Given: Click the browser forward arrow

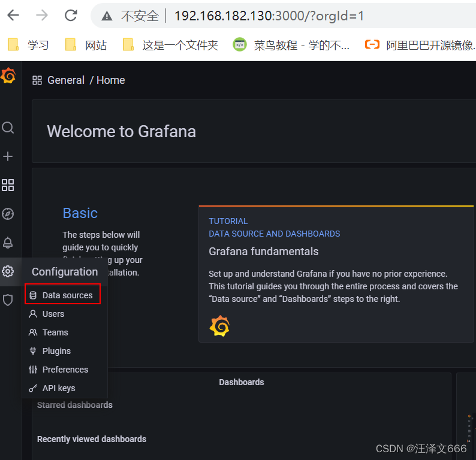Looking at the screenshot, I should pos(42,15).
